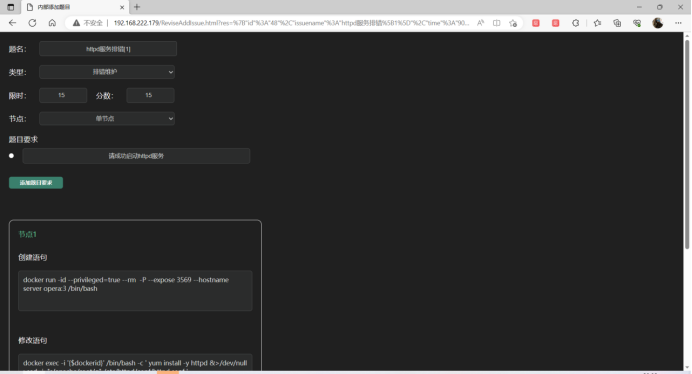Click the page vertical scrollbar

[x=687, y=146]
